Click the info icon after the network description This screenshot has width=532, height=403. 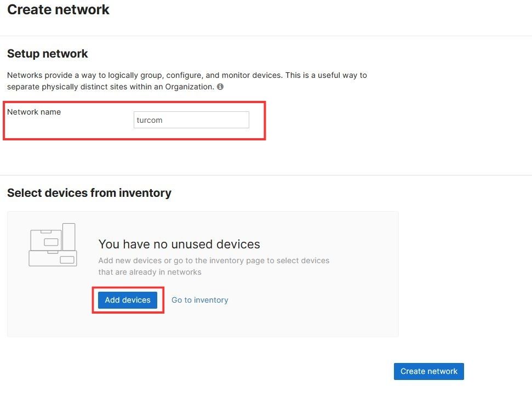coord(220,87)
